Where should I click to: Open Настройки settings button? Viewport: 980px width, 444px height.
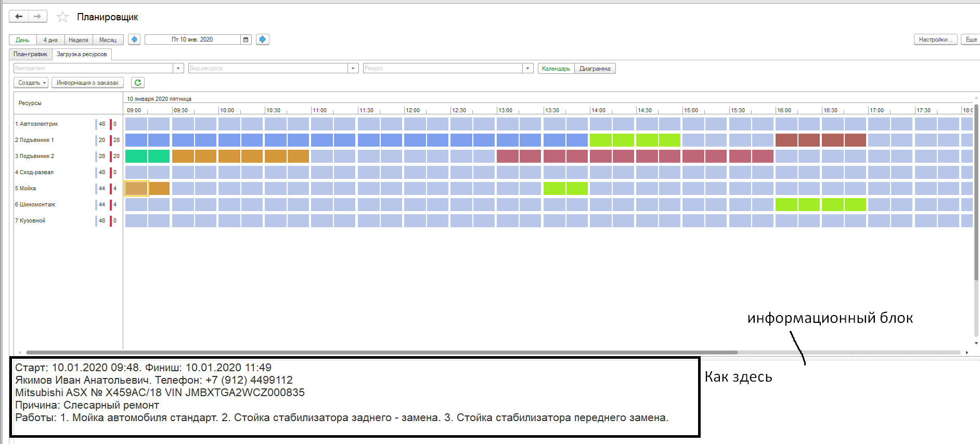[x=935, y=40]
